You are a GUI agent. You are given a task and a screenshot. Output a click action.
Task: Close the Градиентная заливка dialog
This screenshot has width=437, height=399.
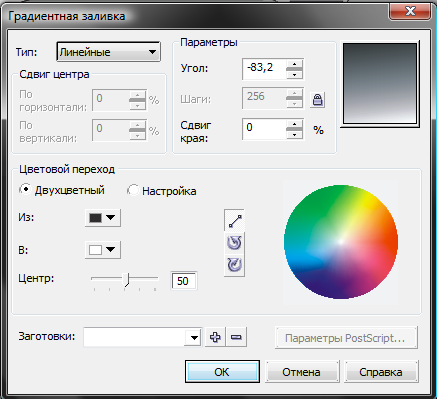pos(410,12)
